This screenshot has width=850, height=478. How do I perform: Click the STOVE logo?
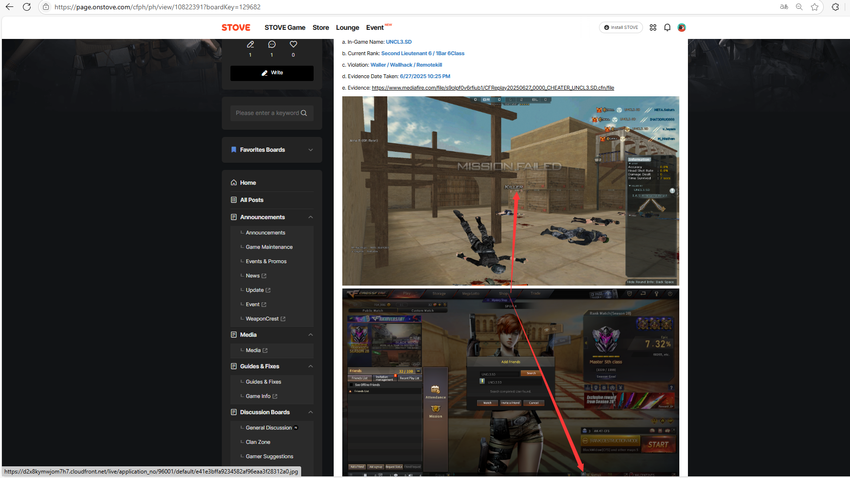(x=236, y=28)
